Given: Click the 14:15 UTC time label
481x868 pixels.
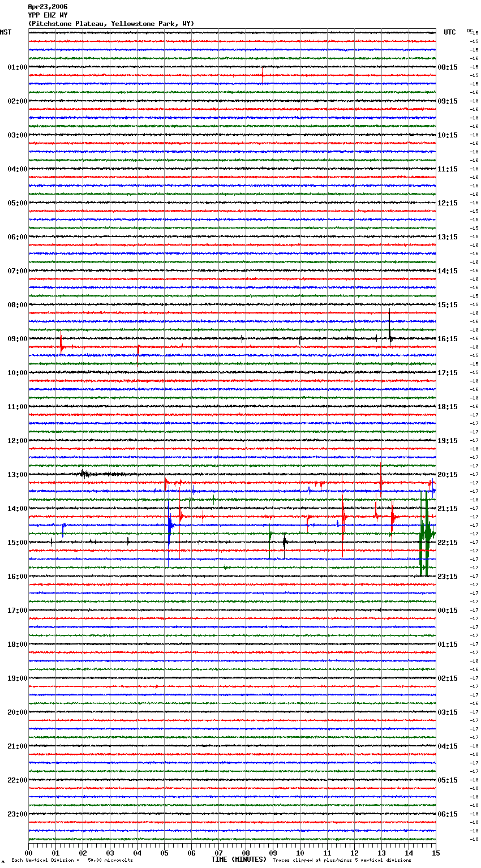Looking at the screenshot, I should point(448,271).
